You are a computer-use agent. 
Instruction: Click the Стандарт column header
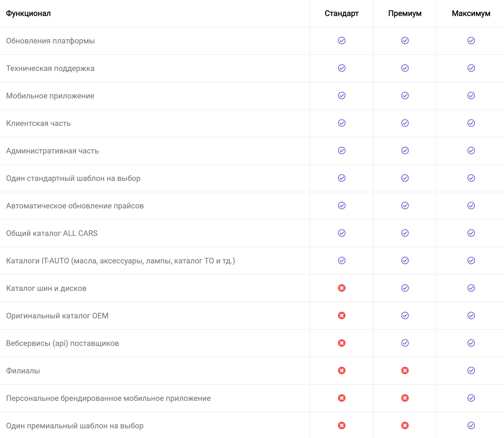[342, 14]
